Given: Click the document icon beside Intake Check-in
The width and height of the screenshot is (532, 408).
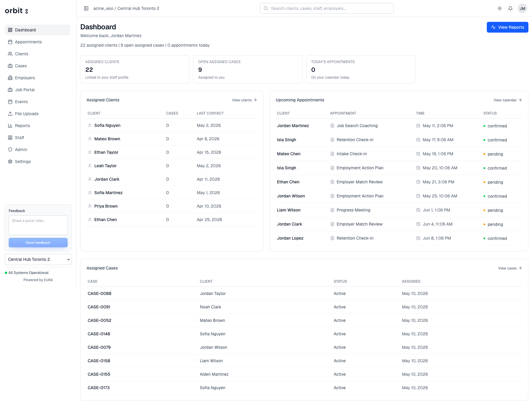Looking at the screenshot, I should [332, 154].
